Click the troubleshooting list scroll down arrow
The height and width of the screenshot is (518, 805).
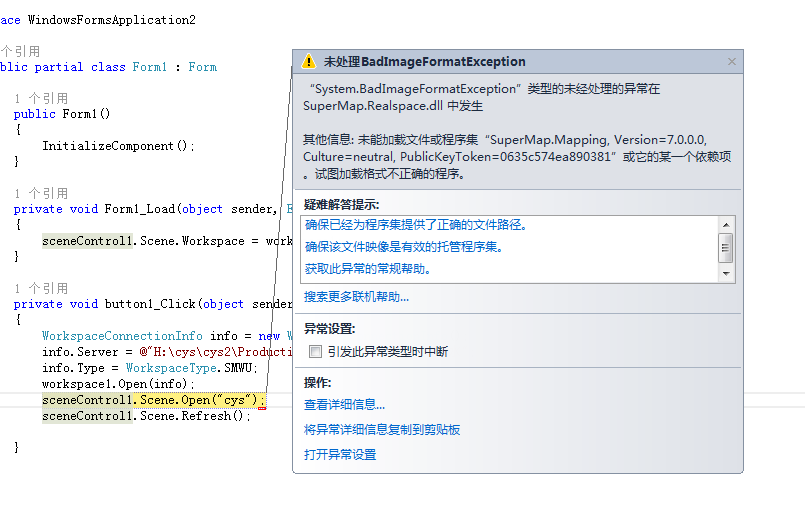click(x=727, y=273)
